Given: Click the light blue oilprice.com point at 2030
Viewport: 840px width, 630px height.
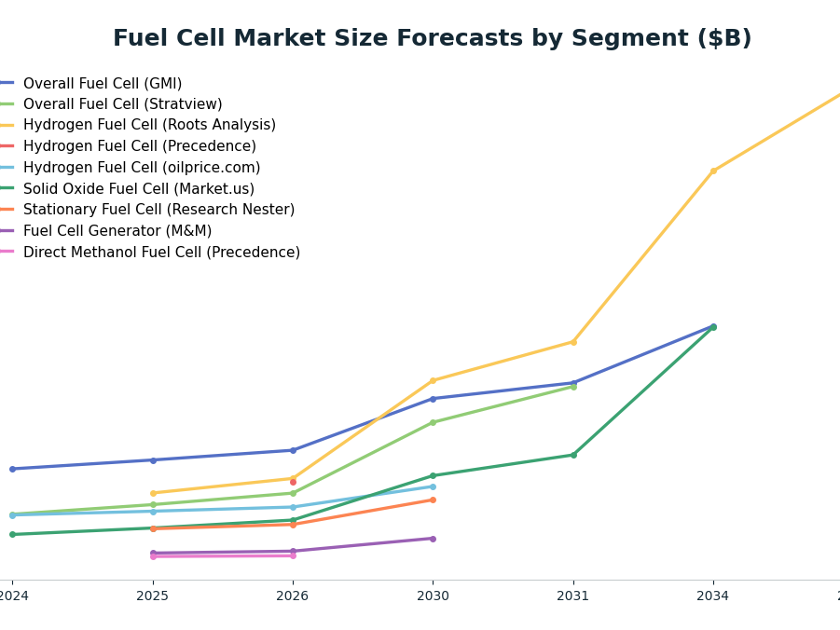Looking at the screenshot, I should click(433, 487).
